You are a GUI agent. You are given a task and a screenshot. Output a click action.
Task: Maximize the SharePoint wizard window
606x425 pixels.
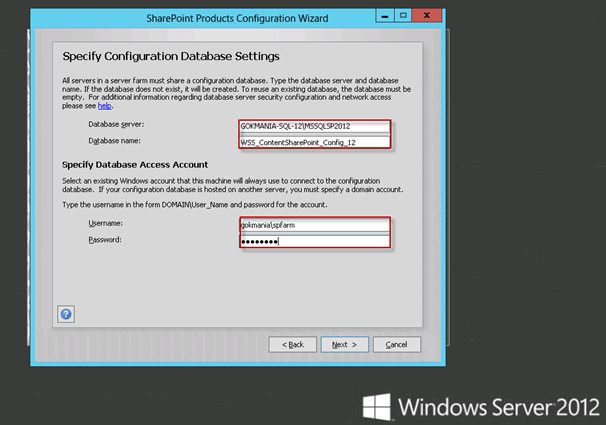pyautogui.click(x=403, y=16)
